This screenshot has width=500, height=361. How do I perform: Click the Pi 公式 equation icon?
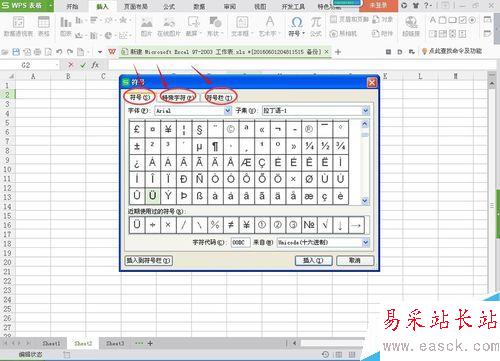(316, 23)
